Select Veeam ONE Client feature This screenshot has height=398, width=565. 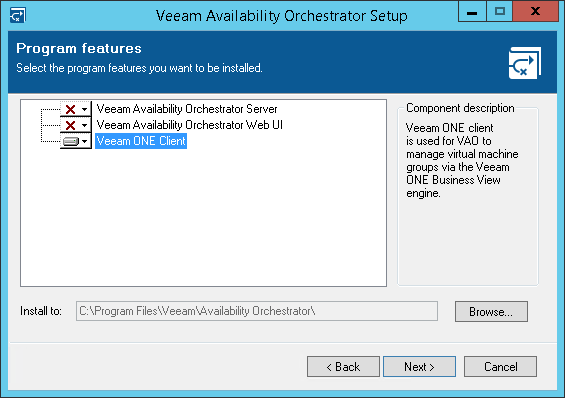click(x=141, y=141)
